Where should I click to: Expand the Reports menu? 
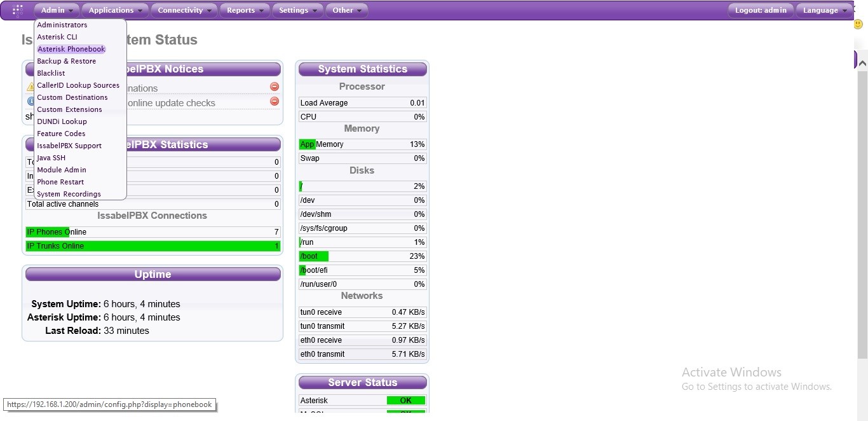tap(245, 10)
